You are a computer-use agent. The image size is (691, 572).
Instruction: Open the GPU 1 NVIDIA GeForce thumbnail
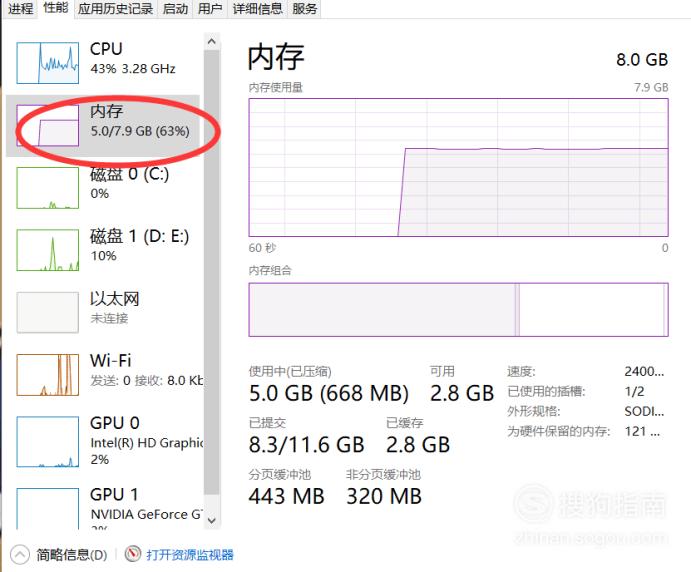pos(48,508)
